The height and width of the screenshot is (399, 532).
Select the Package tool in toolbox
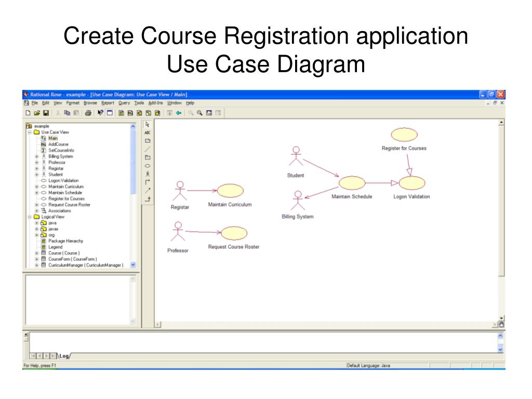coord(148,157)
